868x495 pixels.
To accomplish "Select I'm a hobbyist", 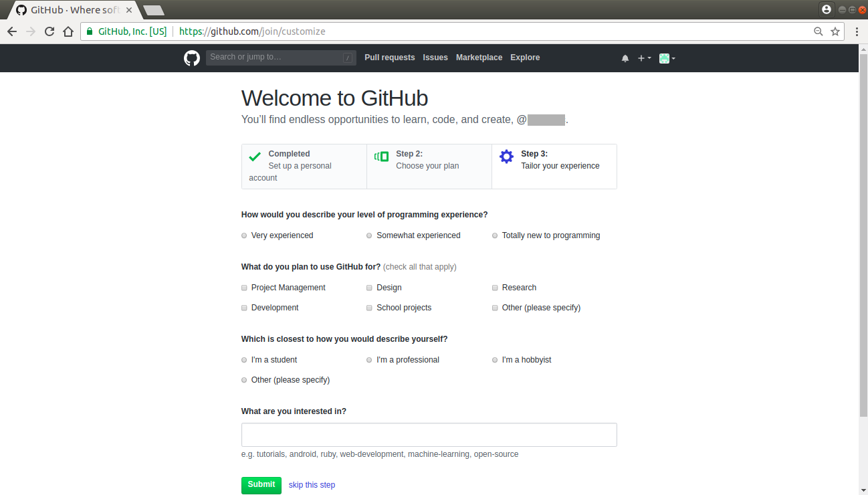I will 495,360.
